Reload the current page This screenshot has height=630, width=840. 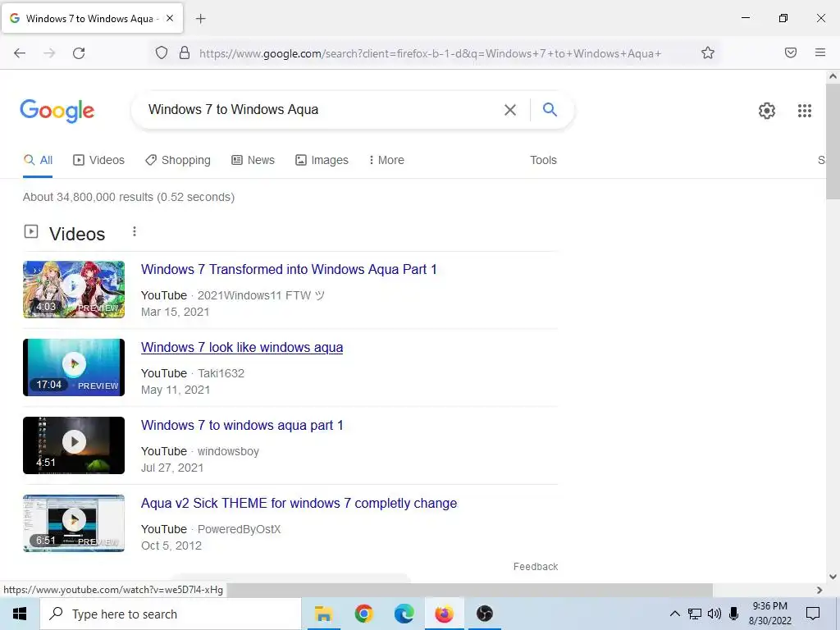[79, 52]
